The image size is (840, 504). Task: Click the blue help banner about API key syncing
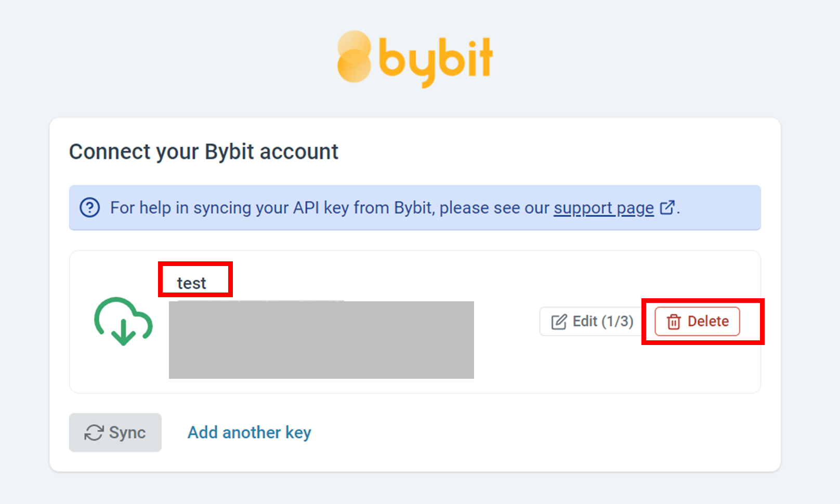pyautogui.click(x=415, y=207)
